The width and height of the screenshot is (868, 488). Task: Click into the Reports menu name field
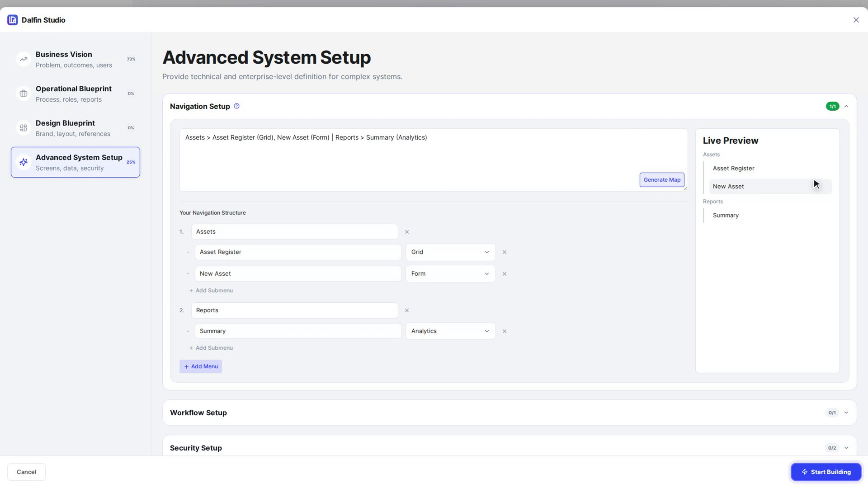294,310
